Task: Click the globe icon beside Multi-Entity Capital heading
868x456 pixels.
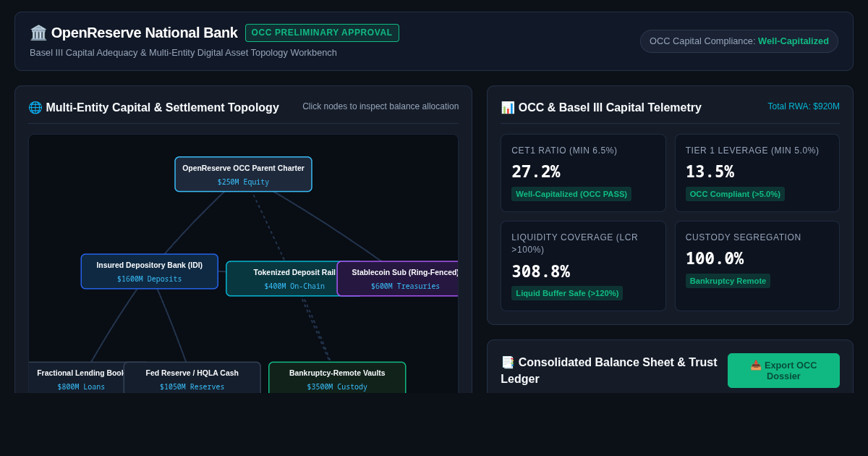Action: pyautogui.click(x=35, y=107)
